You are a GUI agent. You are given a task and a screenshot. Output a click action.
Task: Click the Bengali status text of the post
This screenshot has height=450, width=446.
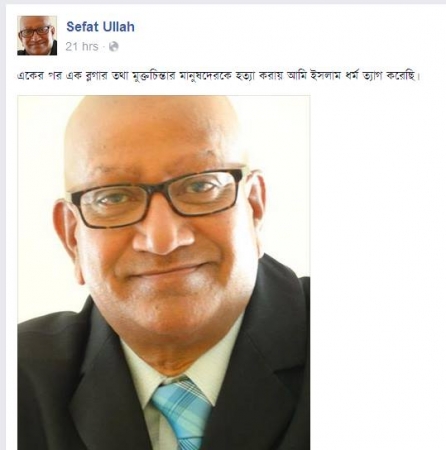coord(219,76)
